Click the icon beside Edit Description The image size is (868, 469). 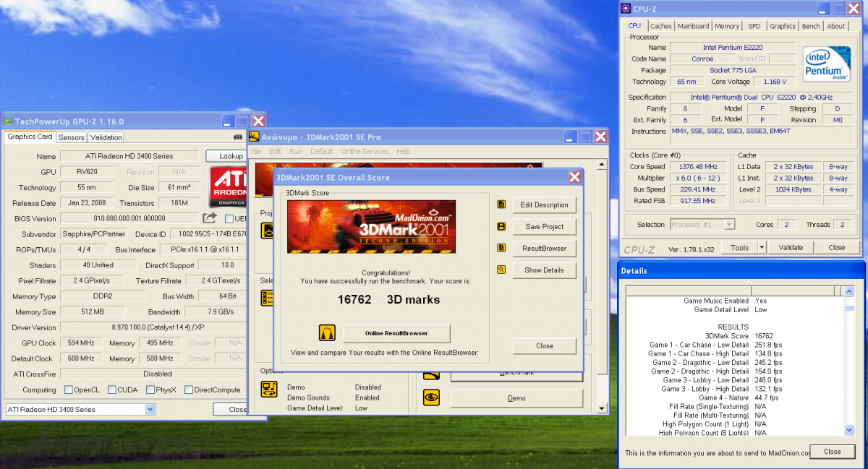(501, 205)
